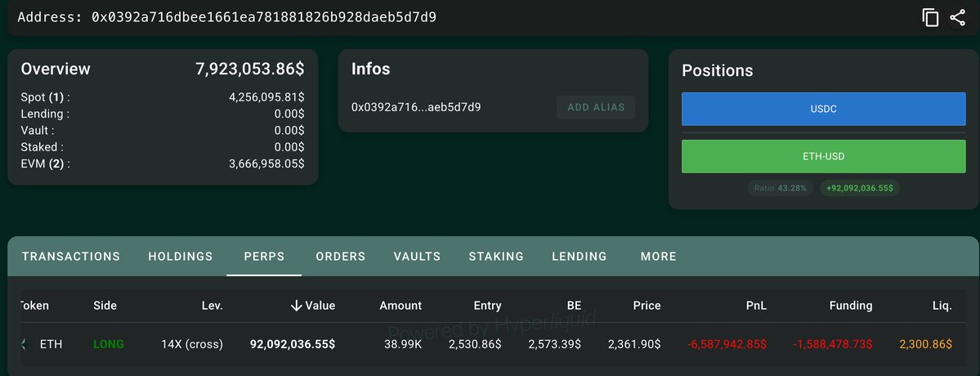Image resolution: width=980 pixels, height=376 pixels.
Task: Sort by Value column arrow
Action: pyautogui.click(x=296, y=306)
